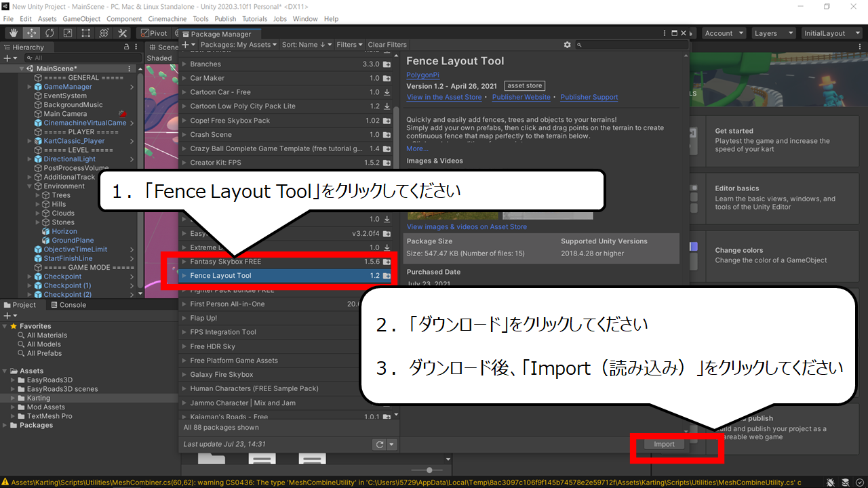868x488 pixels.
Task: Open the Publisher Website link
Action: 521,97
